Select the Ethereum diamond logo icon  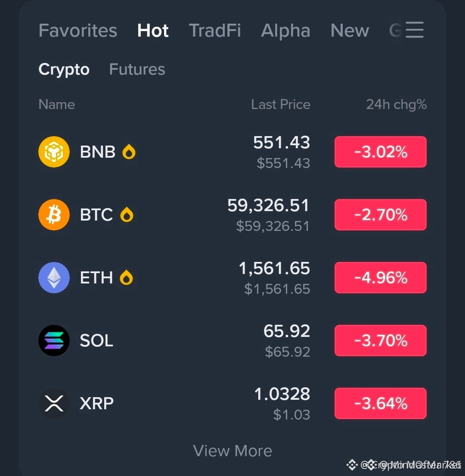[54, 277]
